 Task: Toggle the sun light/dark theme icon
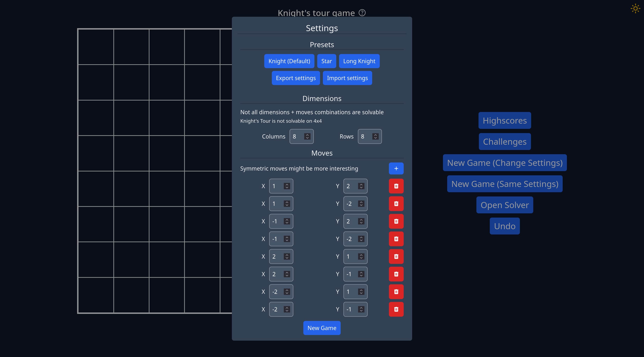click(635, 8)
